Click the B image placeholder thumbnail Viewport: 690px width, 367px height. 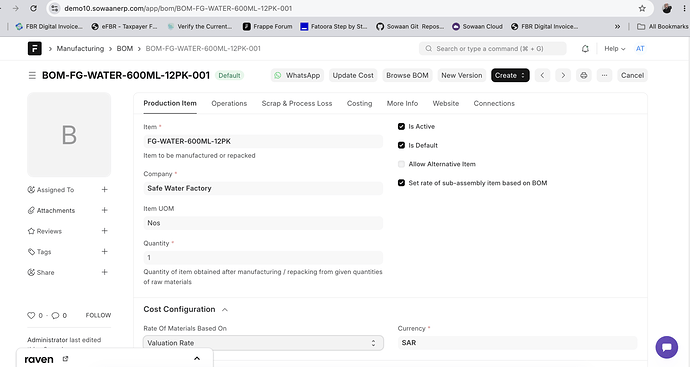69,135
